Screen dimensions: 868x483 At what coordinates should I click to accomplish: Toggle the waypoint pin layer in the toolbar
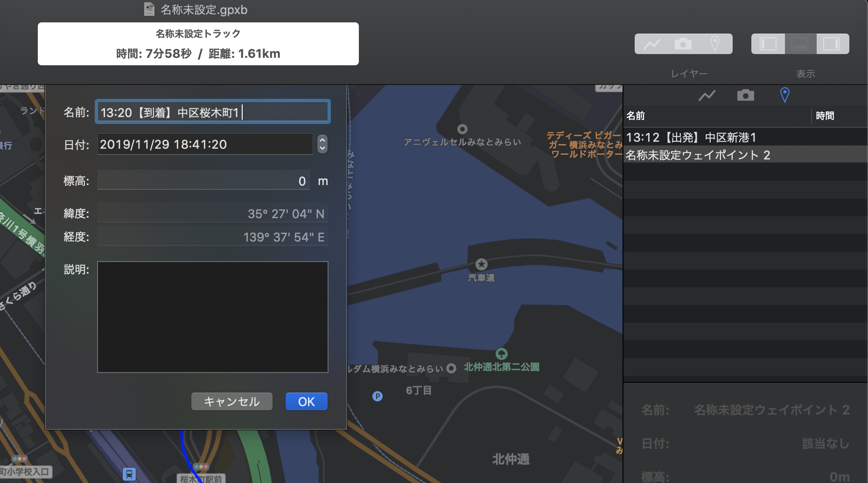[715, 44]
